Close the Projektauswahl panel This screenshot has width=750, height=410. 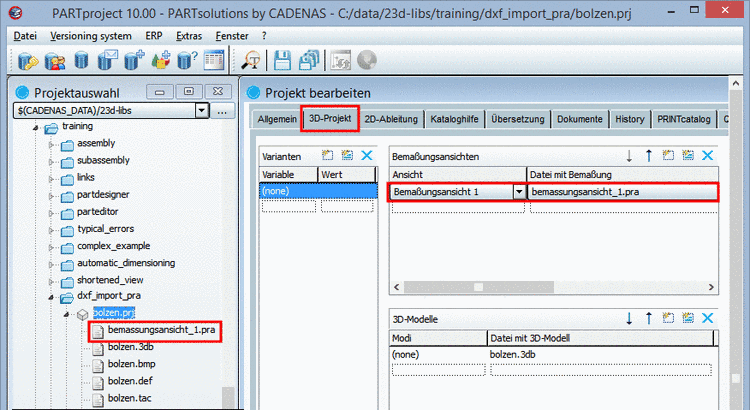pos(218,91)
